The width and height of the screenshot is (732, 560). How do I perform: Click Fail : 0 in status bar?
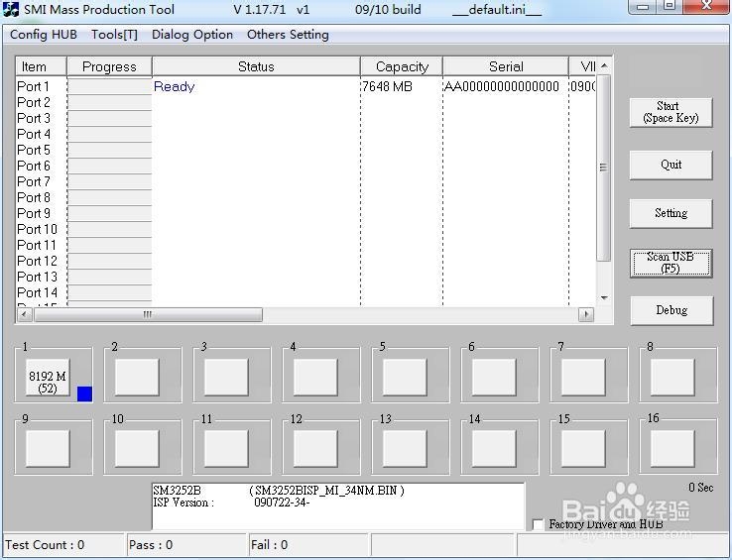[270, 545]
